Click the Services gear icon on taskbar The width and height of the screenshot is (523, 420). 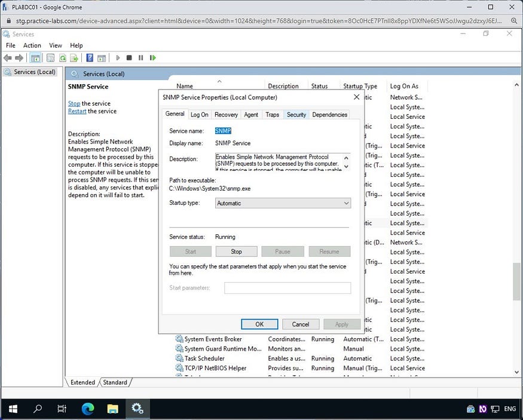coord(137,409)
